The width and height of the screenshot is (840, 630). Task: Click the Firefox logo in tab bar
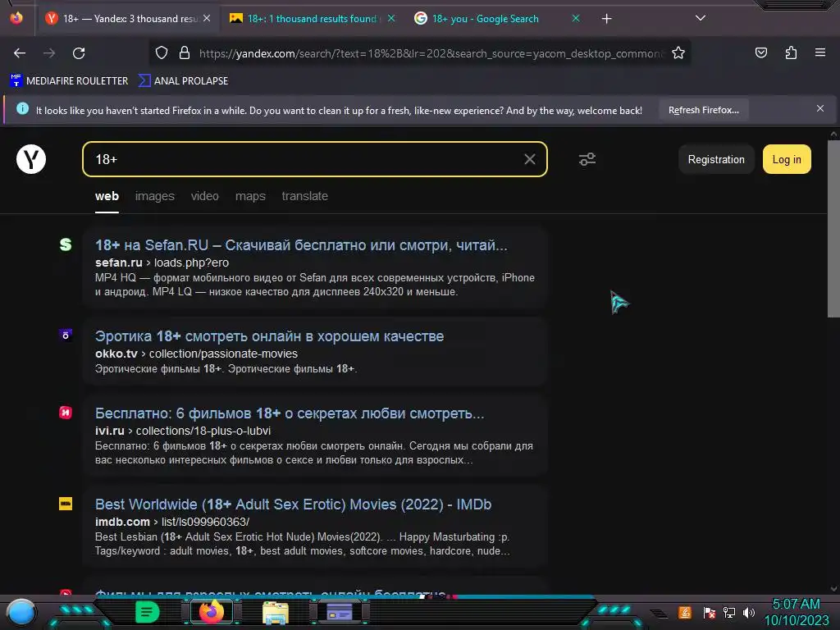16,18
